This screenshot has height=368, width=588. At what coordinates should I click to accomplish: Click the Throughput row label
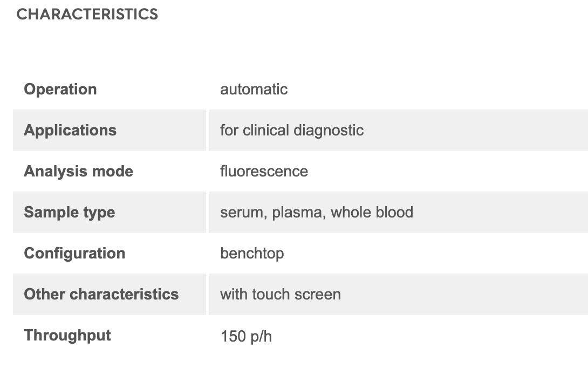[x=67, y=335]
